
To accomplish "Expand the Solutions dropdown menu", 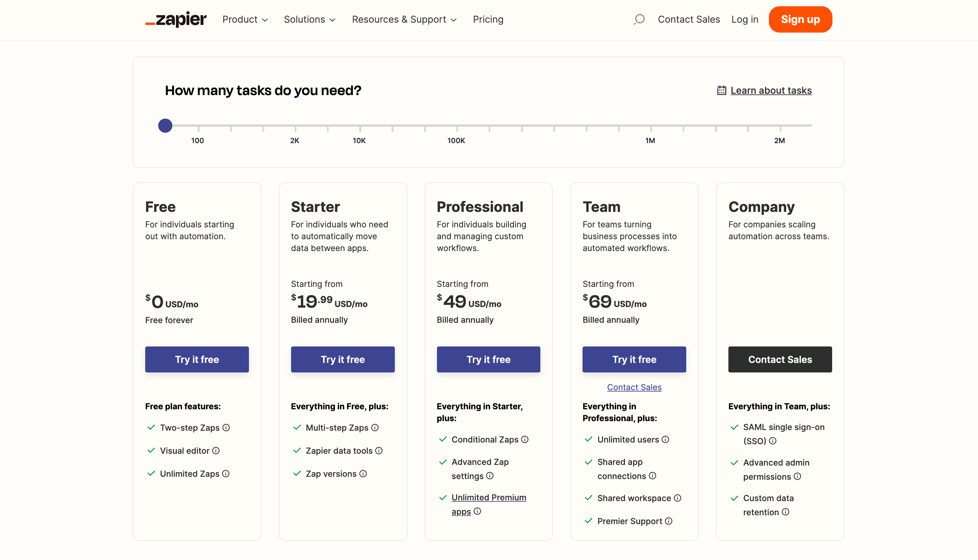I will [310, 19].
